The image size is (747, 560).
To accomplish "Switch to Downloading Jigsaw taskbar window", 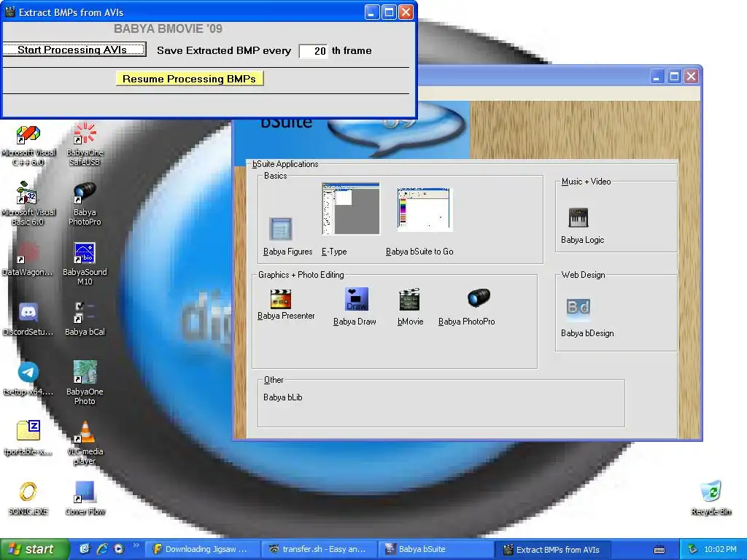I will coord(202,549).
